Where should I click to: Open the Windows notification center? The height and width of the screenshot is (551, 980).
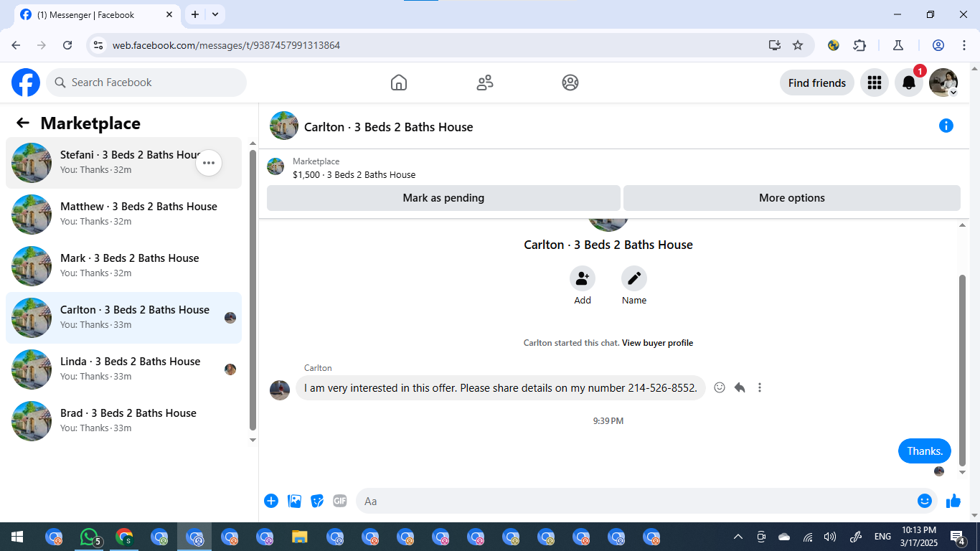click(957, 537)
